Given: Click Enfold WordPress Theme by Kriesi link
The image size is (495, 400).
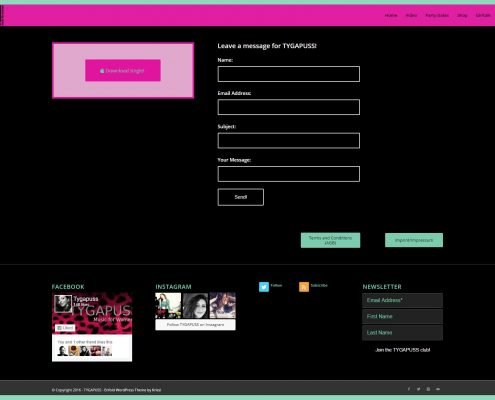Looking at the screenshot, I should (x=132, y=390).
